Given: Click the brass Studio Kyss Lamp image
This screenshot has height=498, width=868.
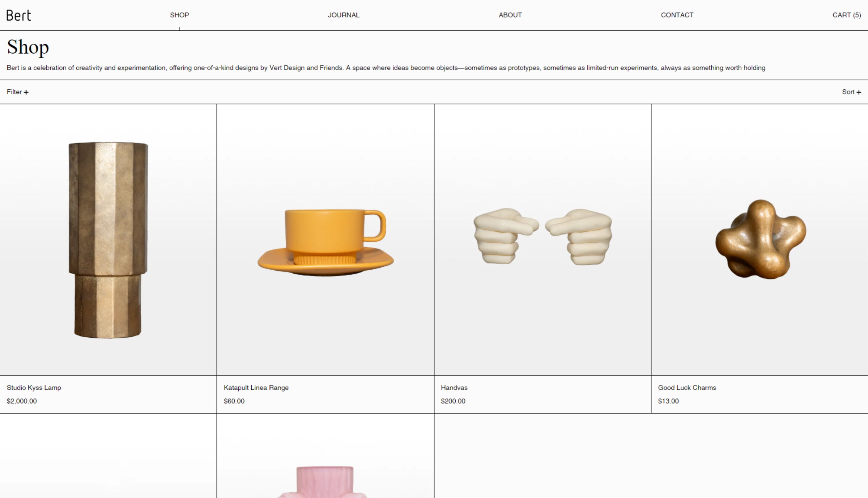Looking at the screenshot, I should (108, 240).
